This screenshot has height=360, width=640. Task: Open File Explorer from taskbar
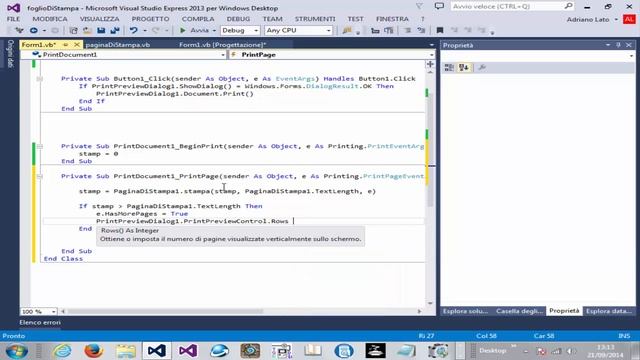pos(125,351)
